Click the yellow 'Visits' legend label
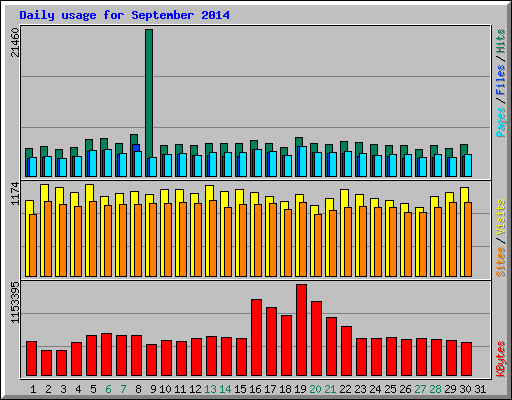512x400 pixels. pos(501,218)
